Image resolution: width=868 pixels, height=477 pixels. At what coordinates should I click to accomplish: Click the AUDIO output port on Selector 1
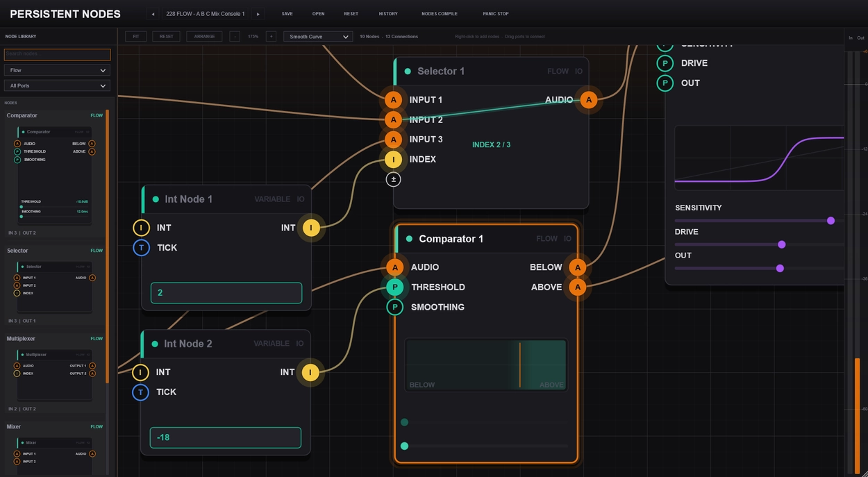tap(588, 100)
